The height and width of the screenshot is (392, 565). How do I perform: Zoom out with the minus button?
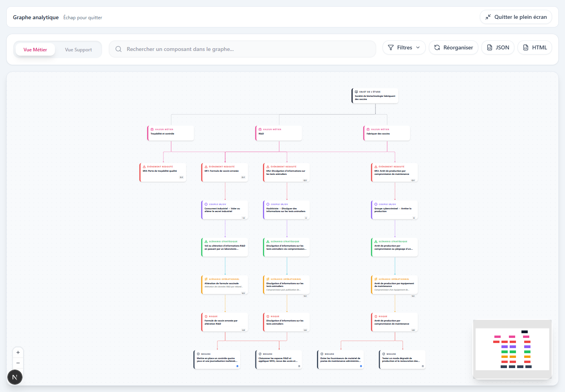(18, 363)
